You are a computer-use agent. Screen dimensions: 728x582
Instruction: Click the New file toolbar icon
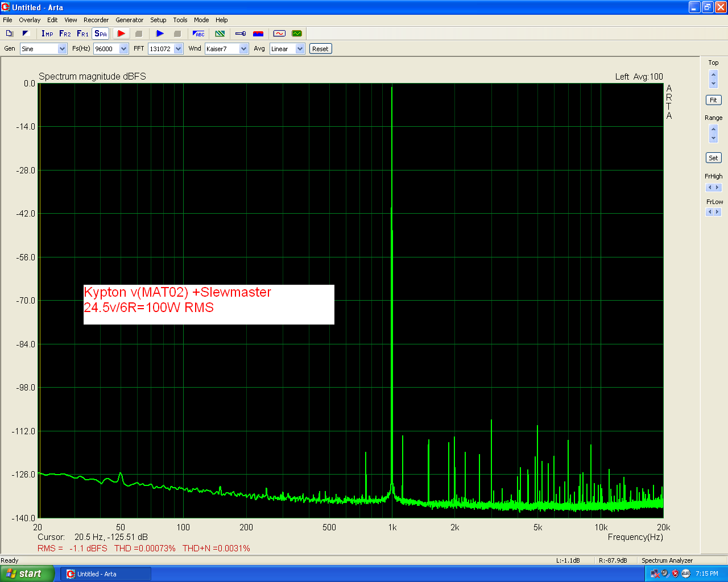pos(9,34)
